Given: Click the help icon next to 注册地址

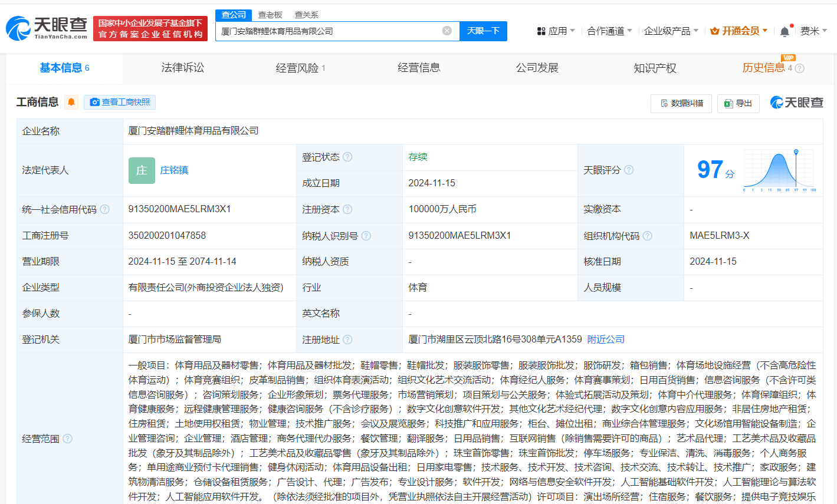Looking at the screenshot, I should pyautogui.click(x=347, y=340).
